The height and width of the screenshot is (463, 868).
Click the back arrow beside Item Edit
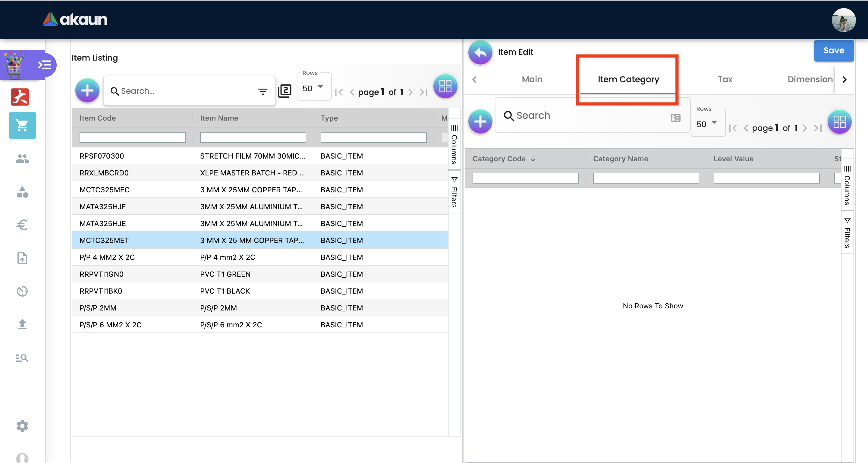tap(480, 52)
